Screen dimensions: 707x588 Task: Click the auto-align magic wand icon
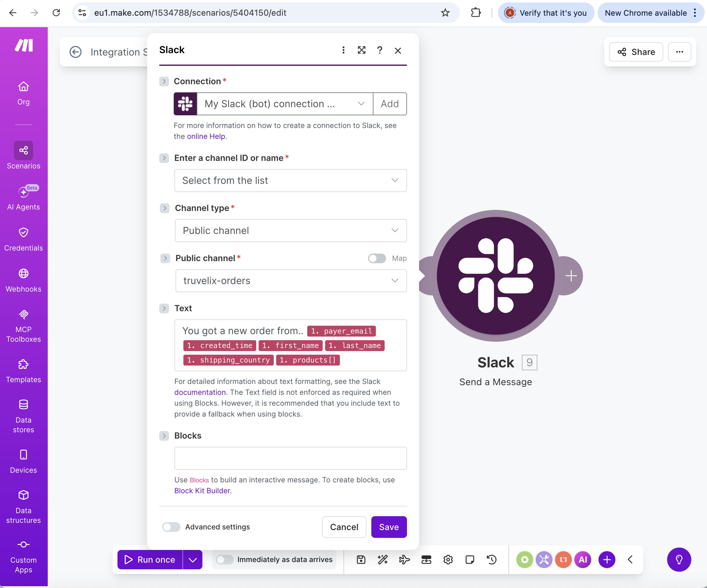tap(383, 559)
